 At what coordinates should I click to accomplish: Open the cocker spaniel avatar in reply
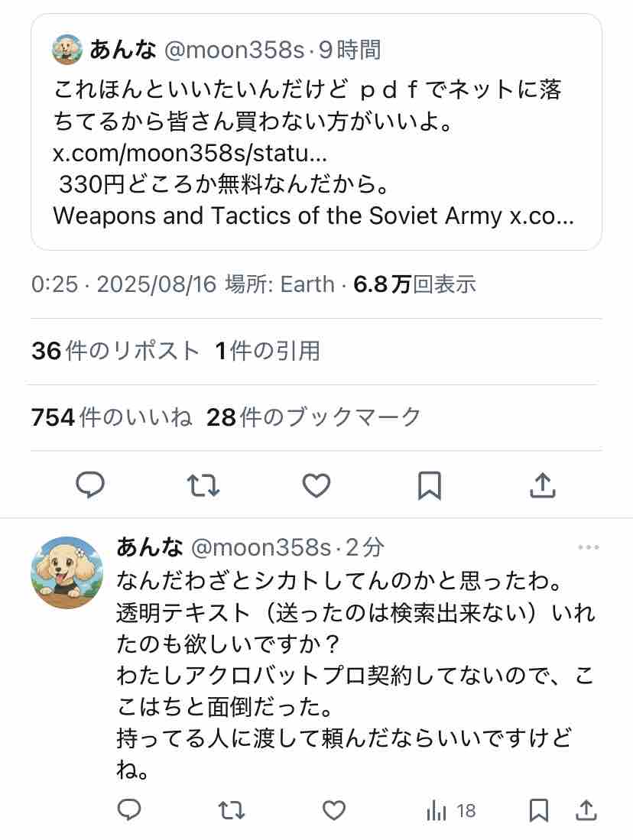pos(67,572)
